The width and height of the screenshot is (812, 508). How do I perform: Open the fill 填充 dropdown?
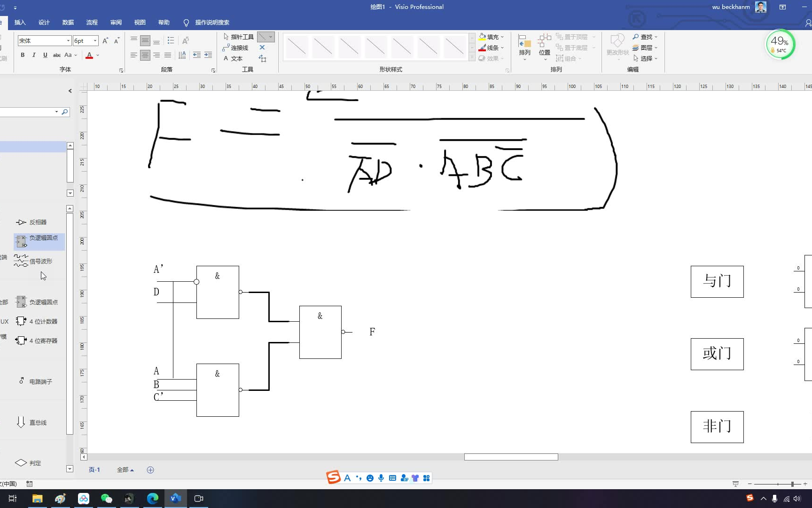coord(491,37)
